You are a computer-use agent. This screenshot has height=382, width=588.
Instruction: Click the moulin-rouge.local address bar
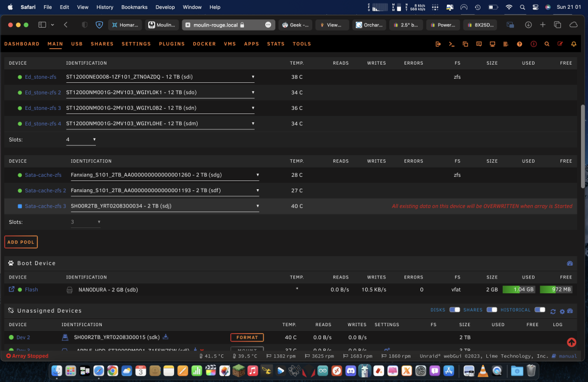(x=228, y=25)
